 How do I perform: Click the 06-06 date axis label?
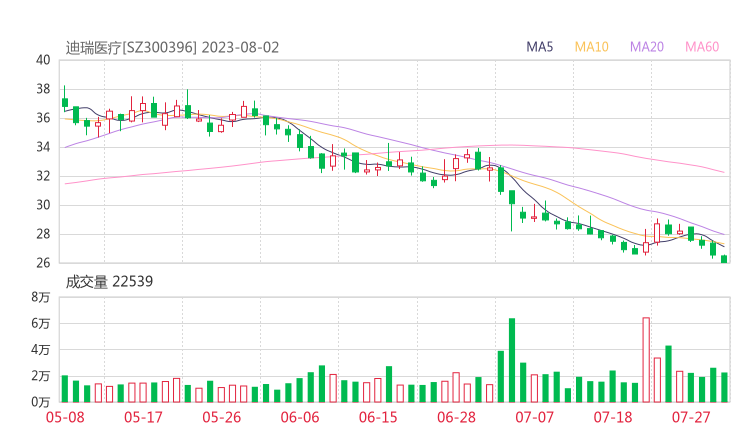tap(300, 417)
